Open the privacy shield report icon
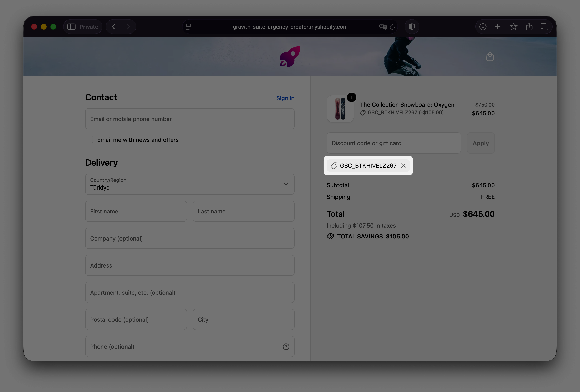580x392 pixels. click(412, 27)
